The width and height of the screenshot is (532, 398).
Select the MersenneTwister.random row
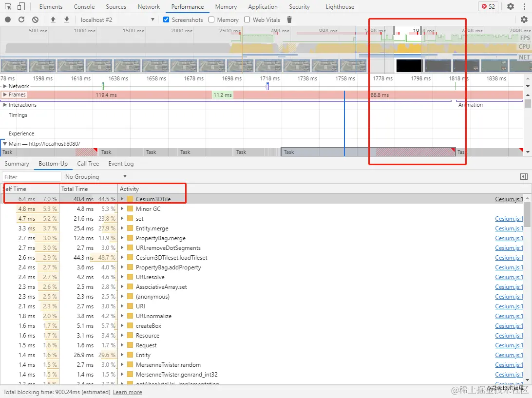pyautogui.click(x=262, y=365)
